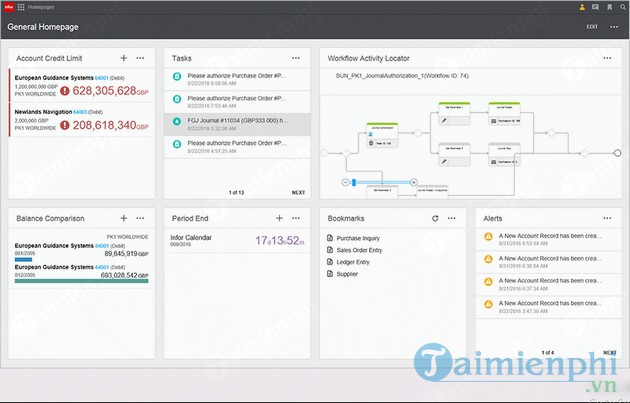Add item to Account Credit Limit widget

(123, 58)
